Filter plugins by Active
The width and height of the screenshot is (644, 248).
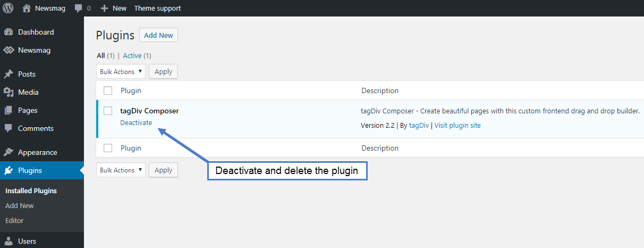[132, 55]
